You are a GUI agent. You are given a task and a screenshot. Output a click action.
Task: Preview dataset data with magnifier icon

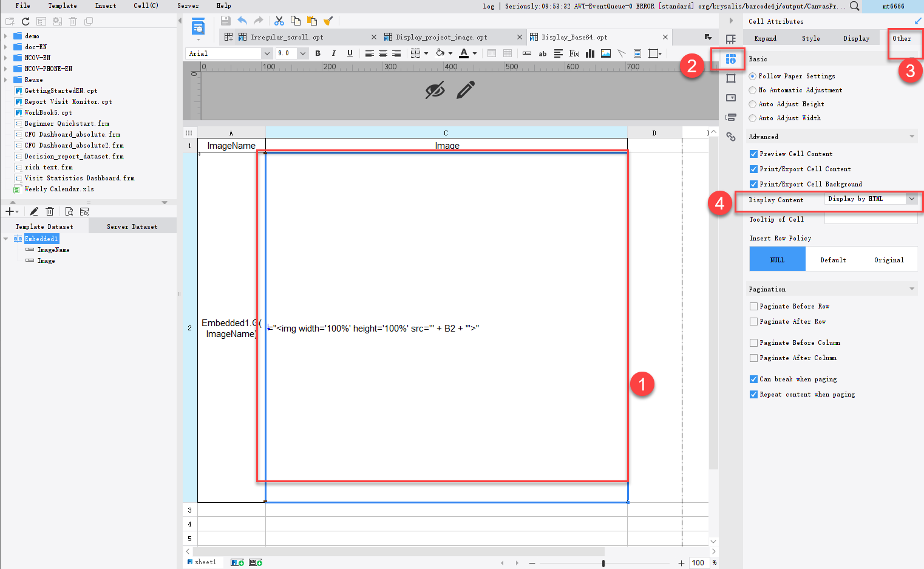coord(69,211)
